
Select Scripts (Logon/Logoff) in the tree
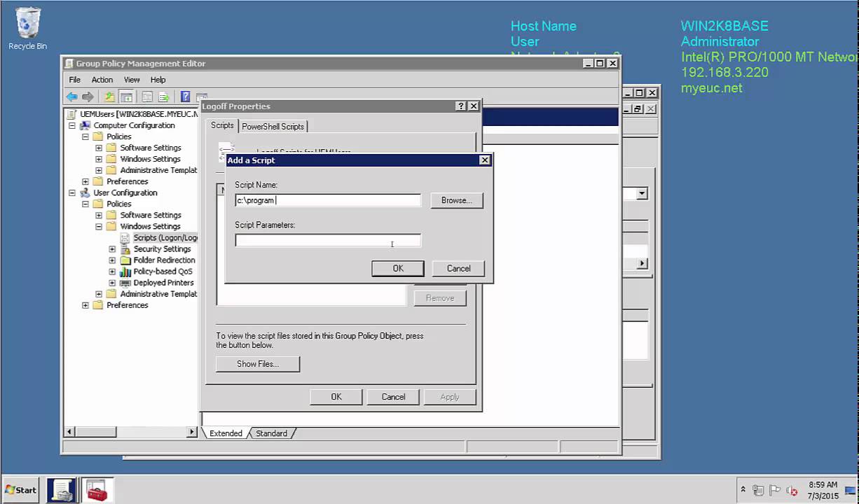tap(165, 238)
